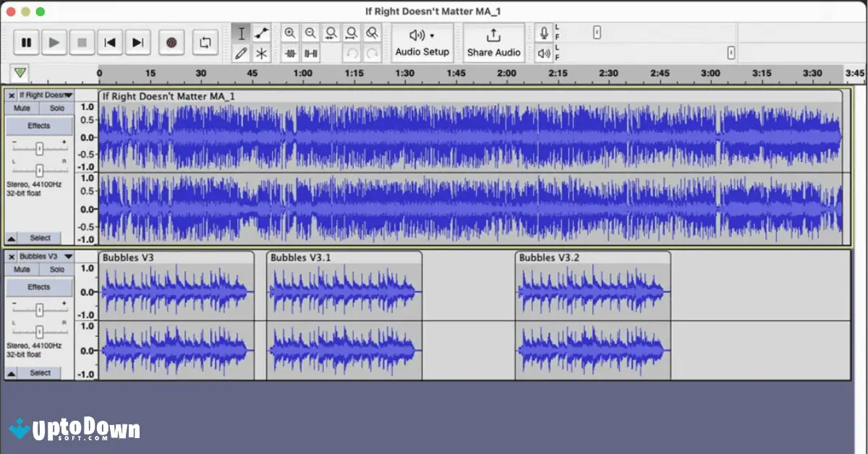Select the Envelope tool
This screenshot has width=868, height=454.
pos(262,33)
